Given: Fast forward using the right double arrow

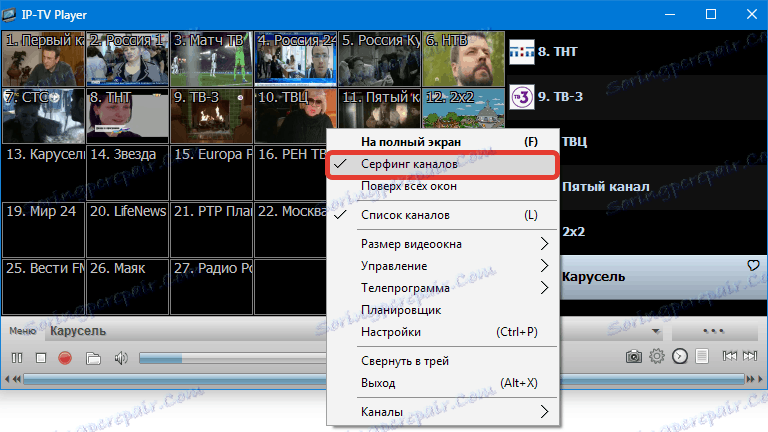Looking at the screenshot, I should click(750, 379).
